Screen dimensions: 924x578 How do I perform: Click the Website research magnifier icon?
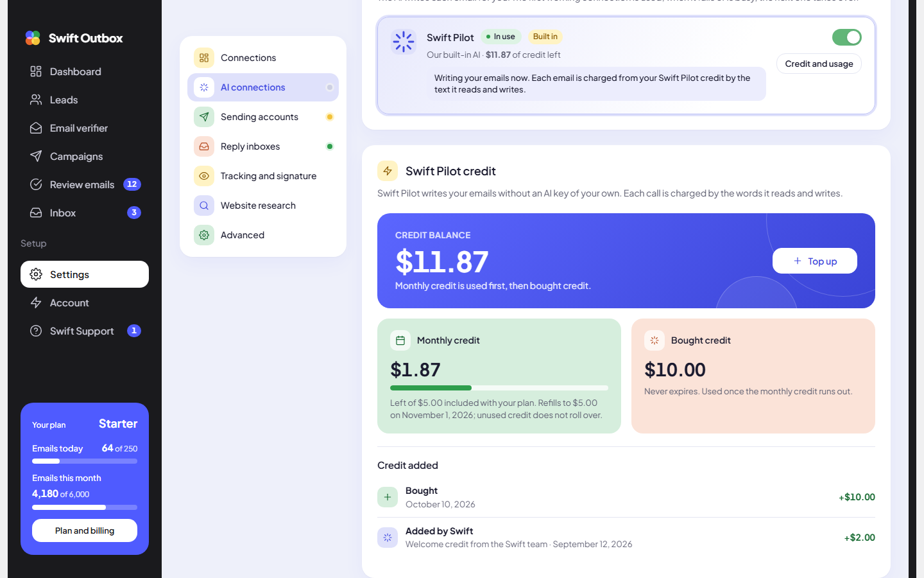point(204,206)
